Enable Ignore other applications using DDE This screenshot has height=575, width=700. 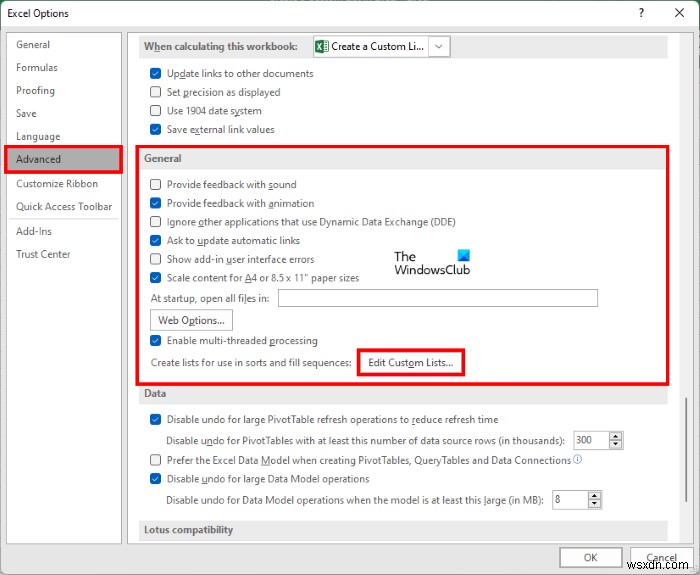[155, 222]
